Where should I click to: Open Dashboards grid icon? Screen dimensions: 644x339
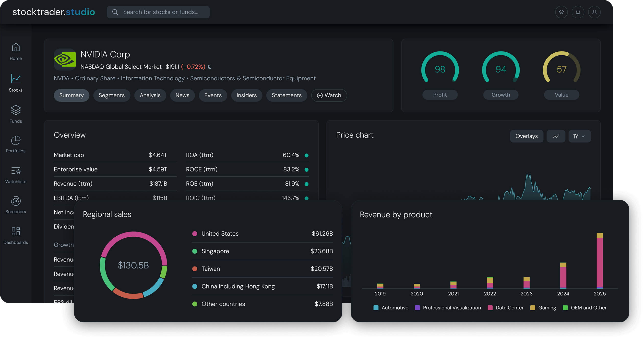coord(16,231)
